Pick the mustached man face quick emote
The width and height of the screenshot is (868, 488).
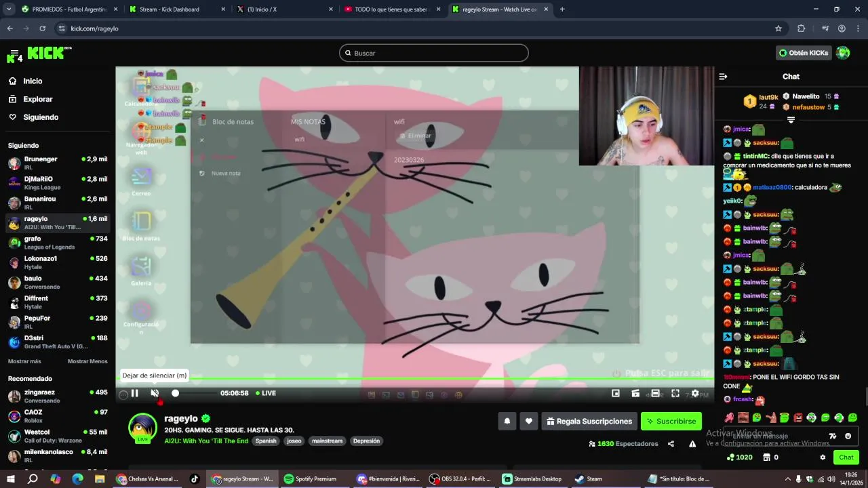pyautogui.click(x=743, y=418)
